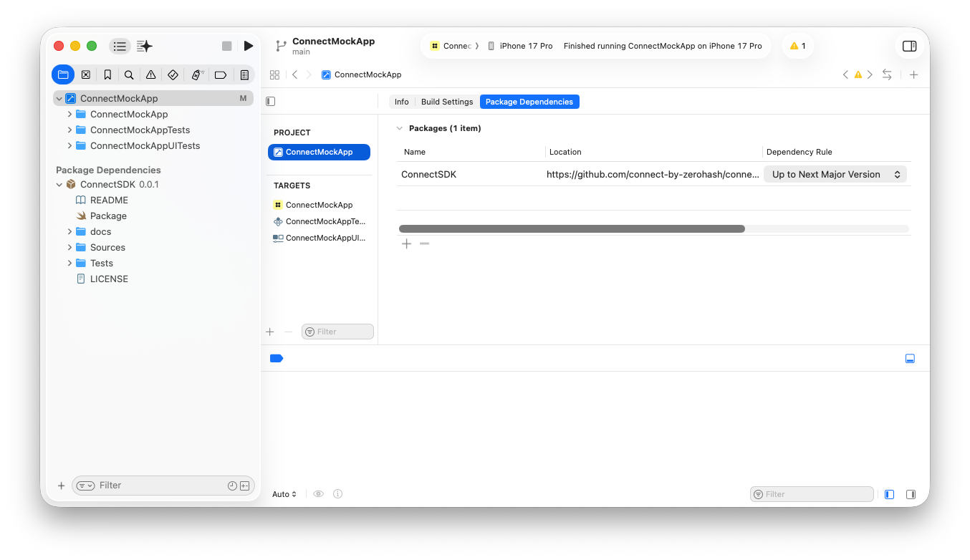970x560 pixels.
Task: Toggle the variables view pane
Action: pos(889,494)
